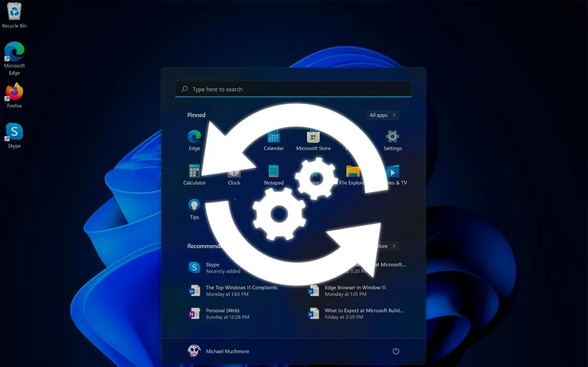Open the 'What to Expect at Microsoft Build' document
Screen dimensions: 588x367
click(356, 314)
